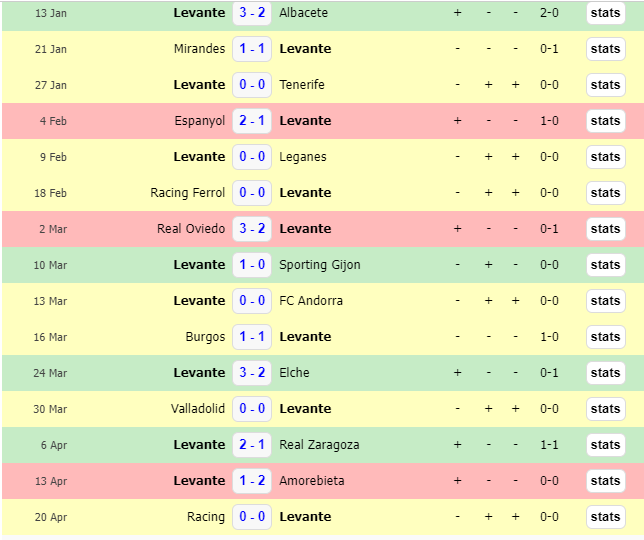Click the 1 - 2 Amorebieta score
Image resolution: width=644 pixels, height=540 pixels.
click(252, 481)
